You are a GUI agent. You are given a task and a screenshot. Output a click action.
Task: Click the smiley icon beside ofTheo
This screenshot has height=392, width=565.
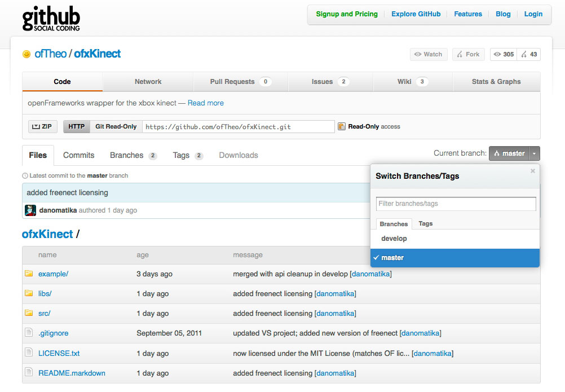coord(27,54)
